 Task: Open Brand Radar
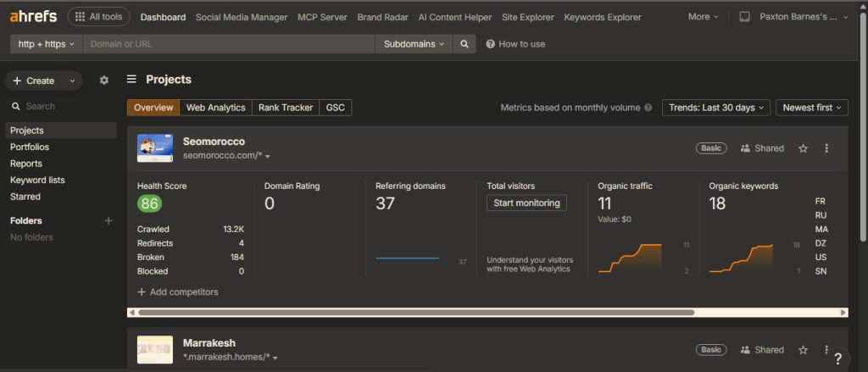click(x=382, y=17)
